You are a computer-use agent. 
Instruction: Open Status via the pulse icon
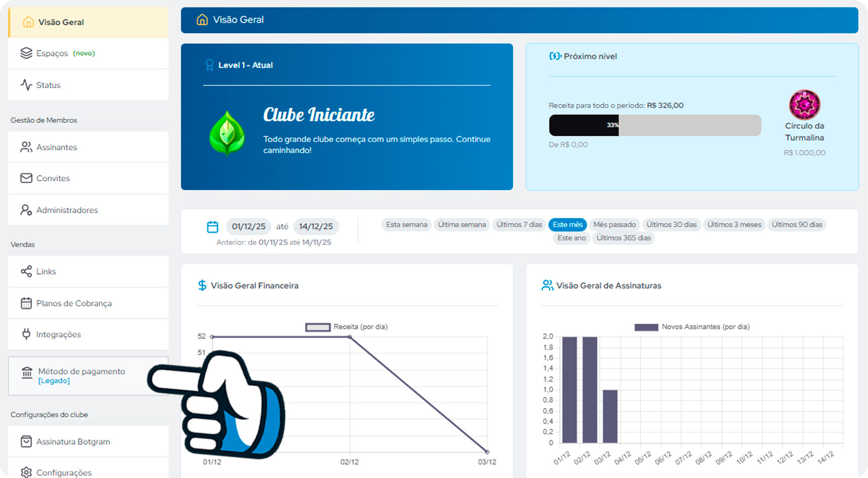[x=26, y=85]
